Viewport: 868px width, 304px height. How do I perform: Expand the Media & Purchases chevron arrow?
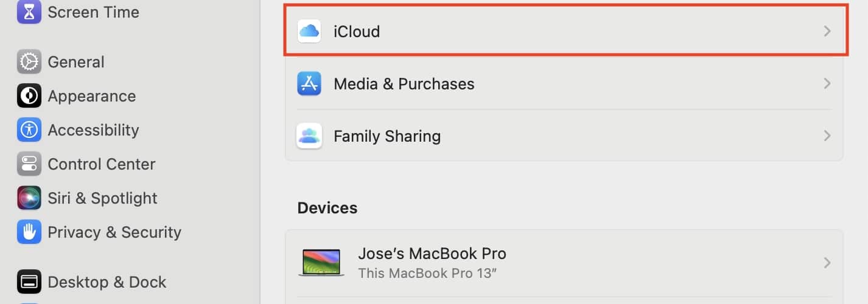(827, 84)
